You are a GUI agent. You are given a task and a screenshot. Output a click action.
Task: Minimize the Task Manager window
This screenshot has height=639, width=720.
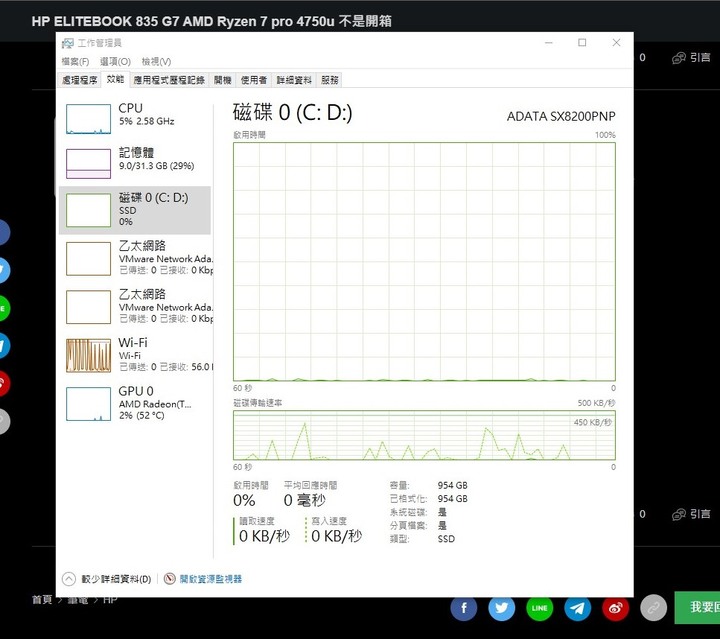click(549, 43)
